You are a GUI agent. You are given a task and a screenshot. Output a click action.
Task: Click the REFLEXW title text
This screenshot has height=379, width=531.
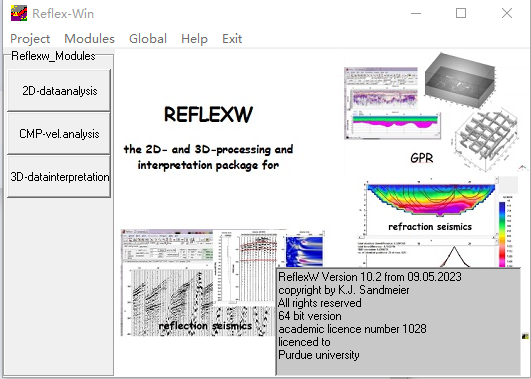point(208,114)
